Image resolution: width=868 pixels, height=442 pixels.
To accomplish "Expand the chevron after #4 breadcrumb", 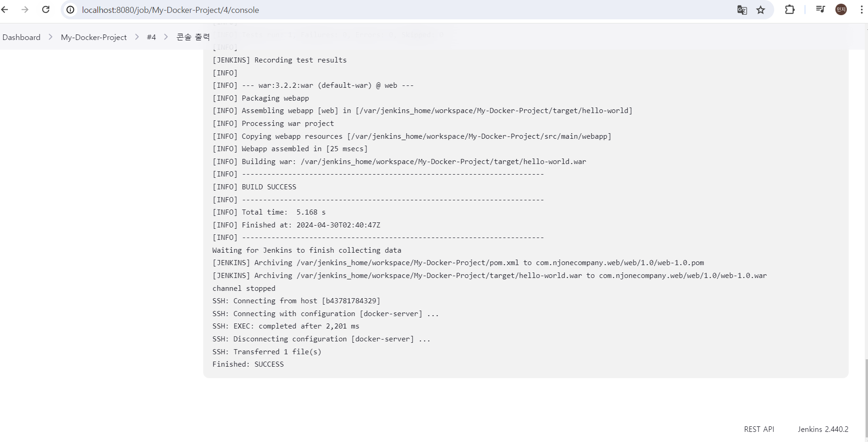I will [166, 37].
